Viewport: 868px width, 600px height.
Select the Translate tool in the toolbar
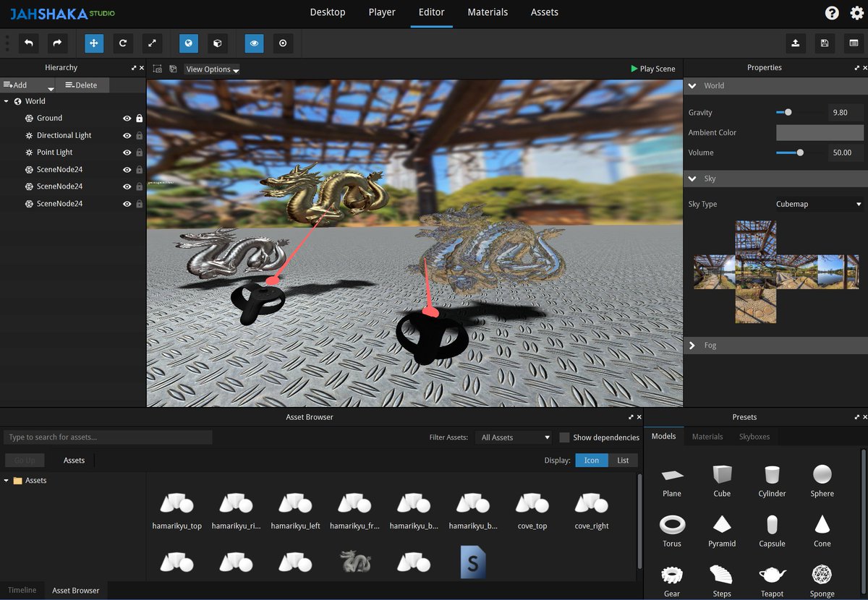point(93,43)
